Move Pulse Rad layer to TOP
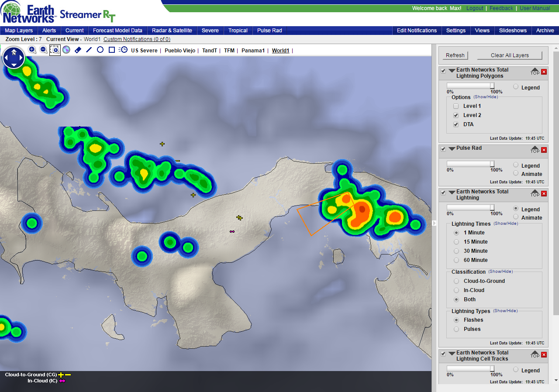The image size is (559, 392). (535, 150)
